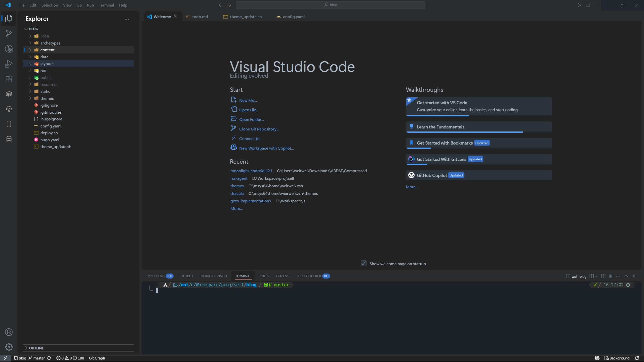The height and width of the screenshot is (362, 644).
Task: Switch to the todo.md tab
Action: click(200, 17)
